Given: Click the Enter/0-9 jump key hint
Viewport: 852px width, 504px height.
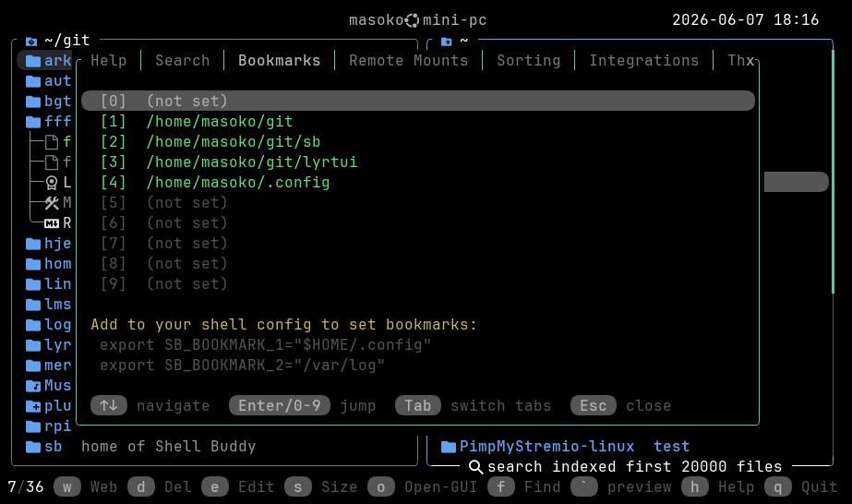Looking at the screenshot, I should [280, 406].
